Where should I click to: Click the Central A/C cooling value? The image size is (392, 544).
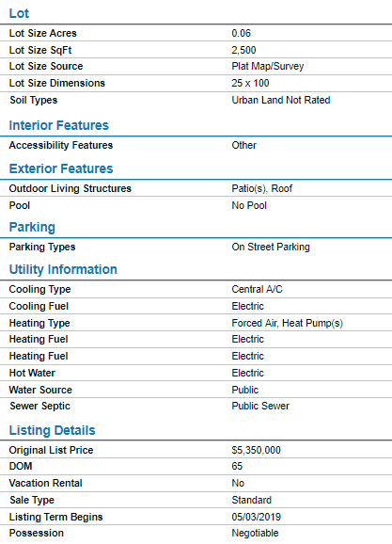point(258,289)
